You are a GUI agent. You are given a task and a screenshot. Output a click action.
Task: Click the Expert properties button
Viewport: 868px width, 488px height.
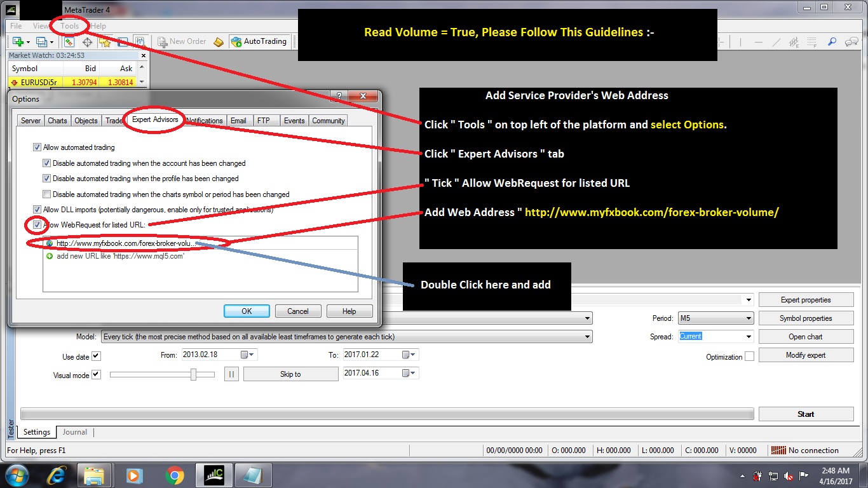click(x=806, y=300)
